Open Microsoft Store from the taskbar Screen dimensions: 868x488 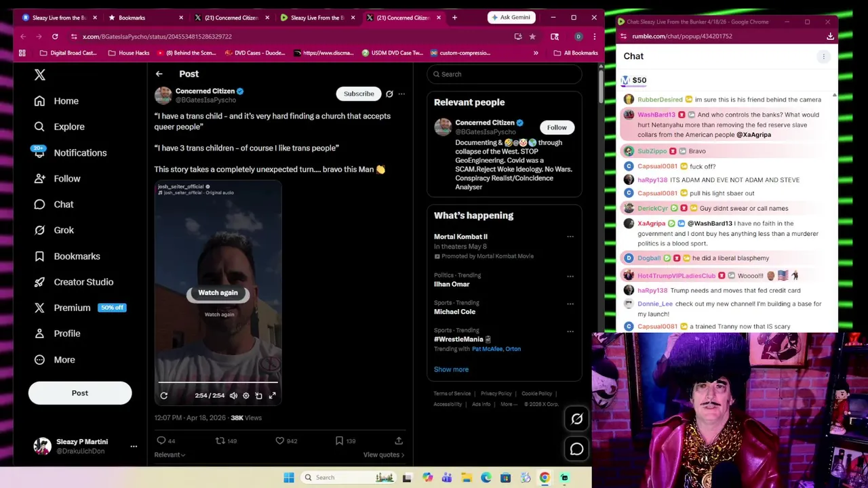tap(505, 478)
